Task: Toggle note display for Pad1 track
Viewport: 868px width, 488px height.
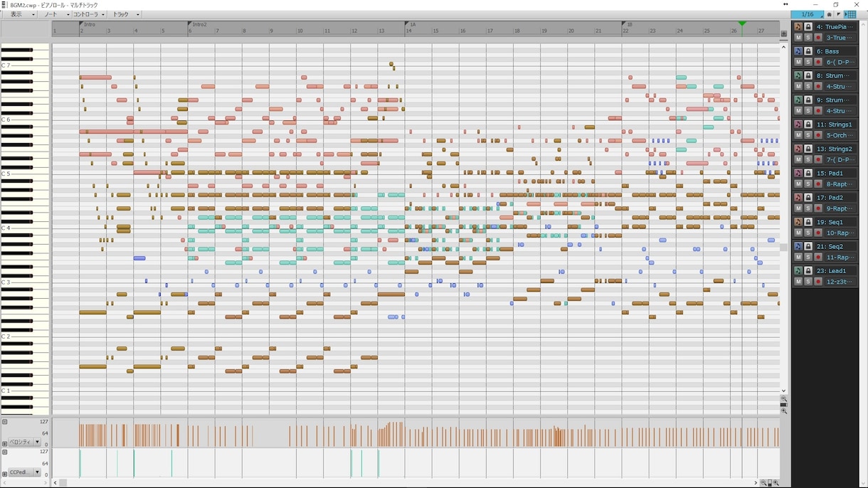Action: (x=798, y=174)
